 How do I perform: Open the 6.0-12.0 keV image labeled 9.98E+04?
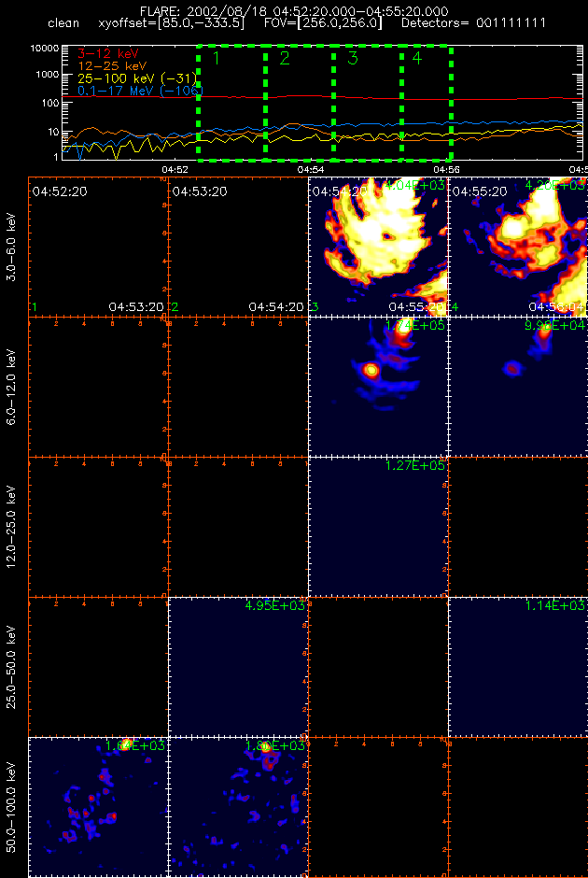tap(518, 387)
